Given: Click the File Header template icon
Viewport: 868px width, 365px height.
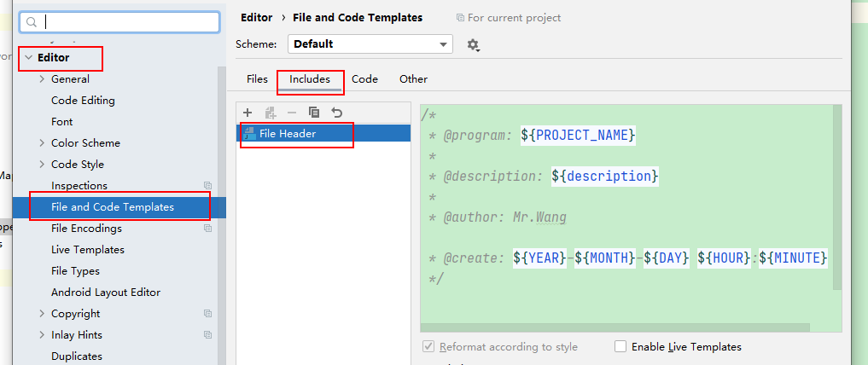Looking at the screenshot, I should [x=249, y=134].
